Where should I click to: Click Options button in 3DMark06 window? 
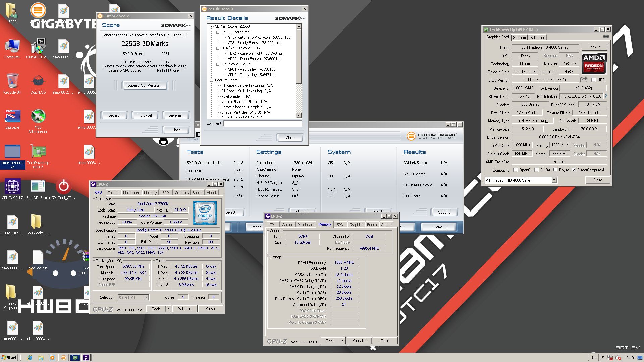tap(445, 212)
